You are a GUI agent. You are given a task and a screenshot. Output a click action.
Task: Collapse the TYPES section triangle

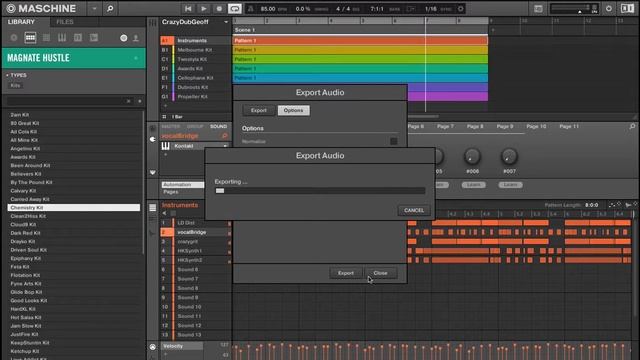7,76
